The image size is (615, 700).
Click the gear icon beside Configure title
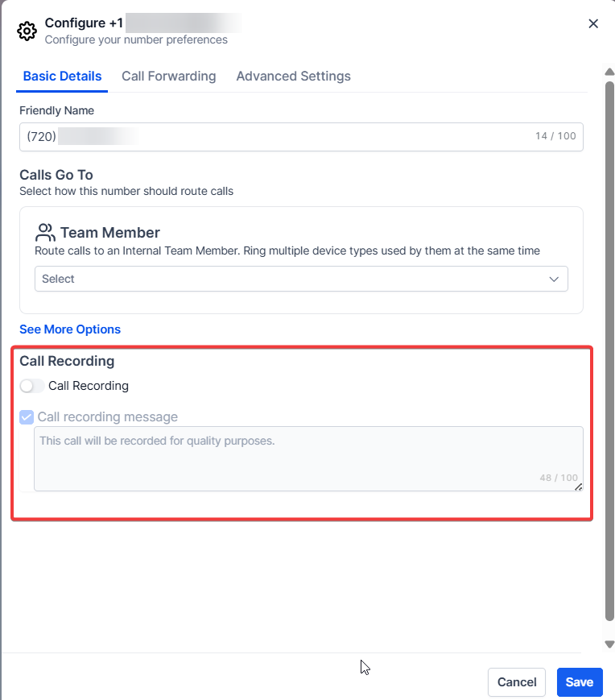coord(27,31)
